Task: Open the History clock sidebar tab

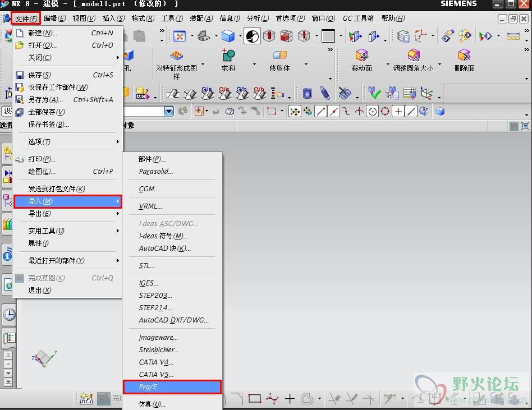Action: click(x=9, y=315)
